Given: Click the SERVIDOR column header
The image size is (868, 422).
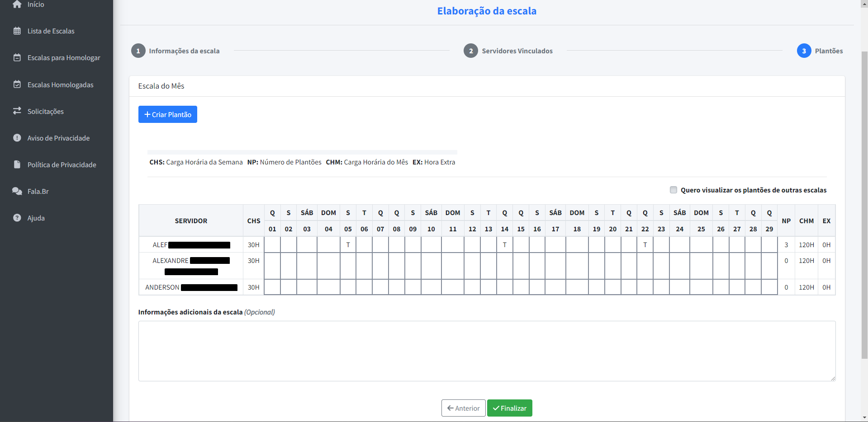Looking at the screenshot, I should tap(191, 221).
